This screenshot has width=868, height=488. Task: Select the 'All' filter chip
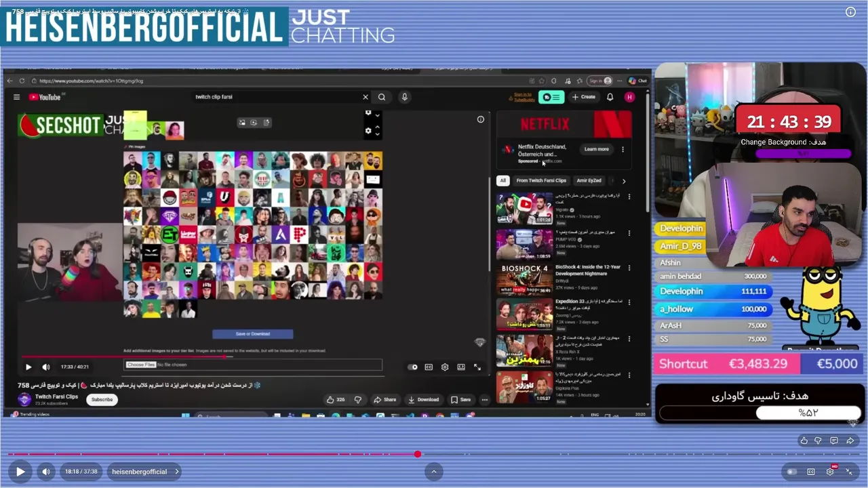point(502,181)
